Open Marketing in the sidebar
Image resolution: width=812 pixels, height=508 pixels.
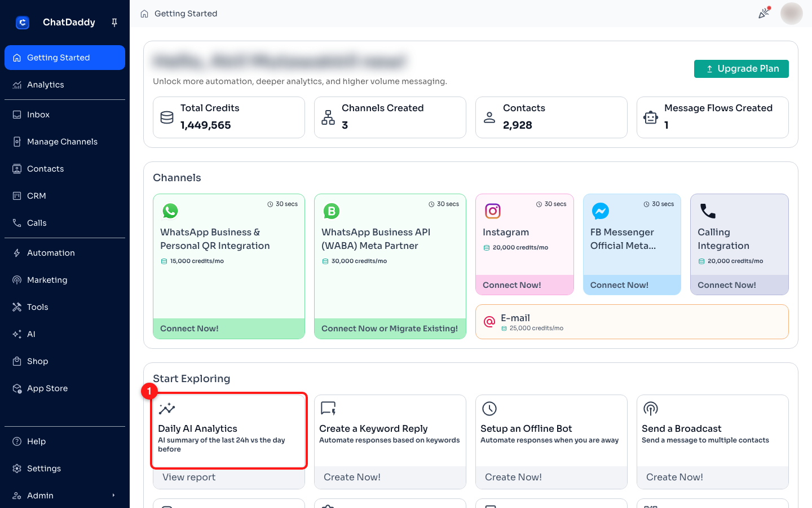pos(65,280)
